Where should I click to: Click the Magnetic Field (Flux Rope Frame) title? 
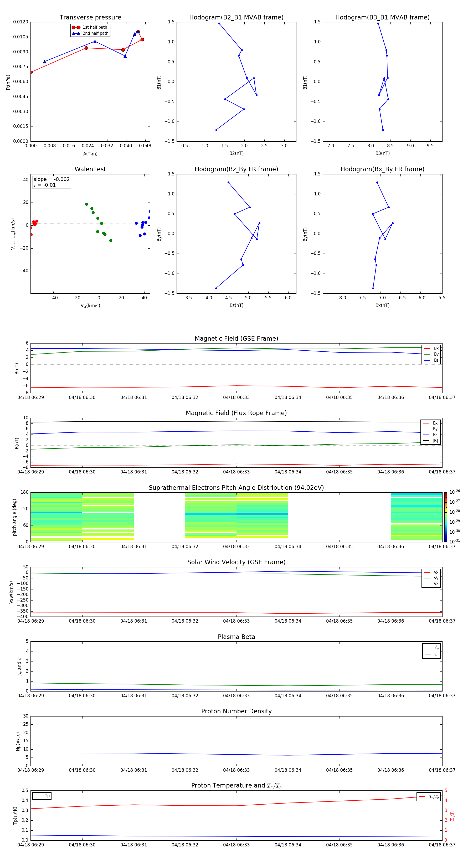pos(236,413)
